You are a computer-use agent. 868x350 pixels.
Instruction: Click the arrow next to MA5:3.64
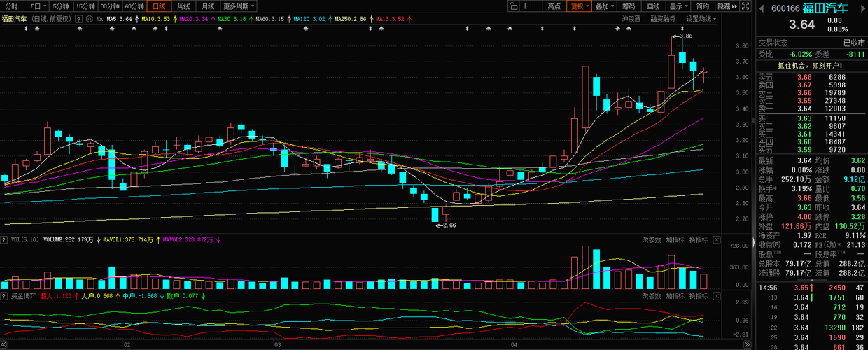[136, 19]
